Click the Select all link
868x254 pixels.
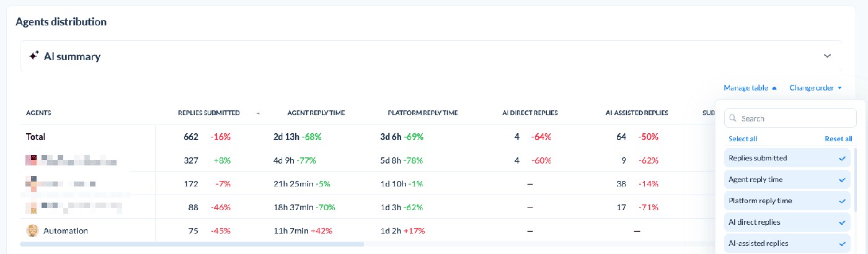(x=743, y=139)
